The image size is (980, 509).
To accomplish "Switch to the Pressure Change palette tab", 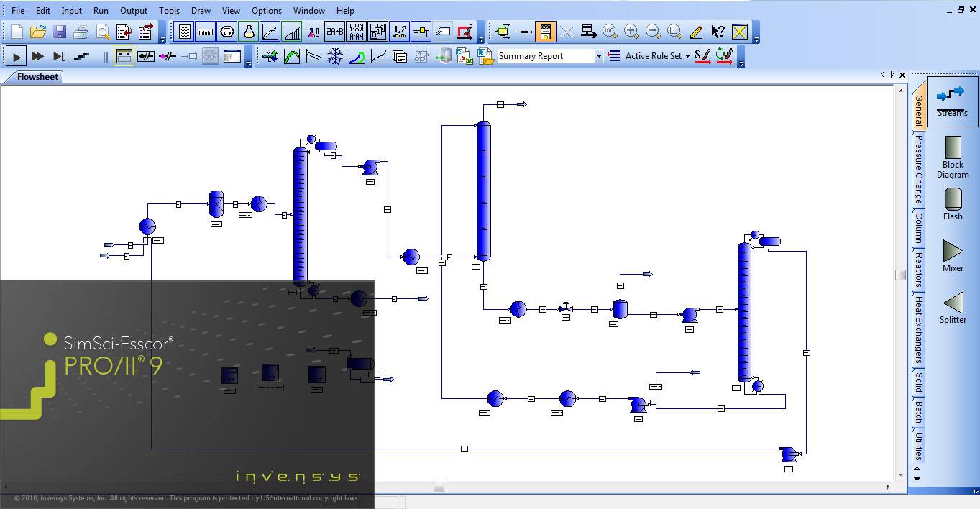I will (918, 170).
